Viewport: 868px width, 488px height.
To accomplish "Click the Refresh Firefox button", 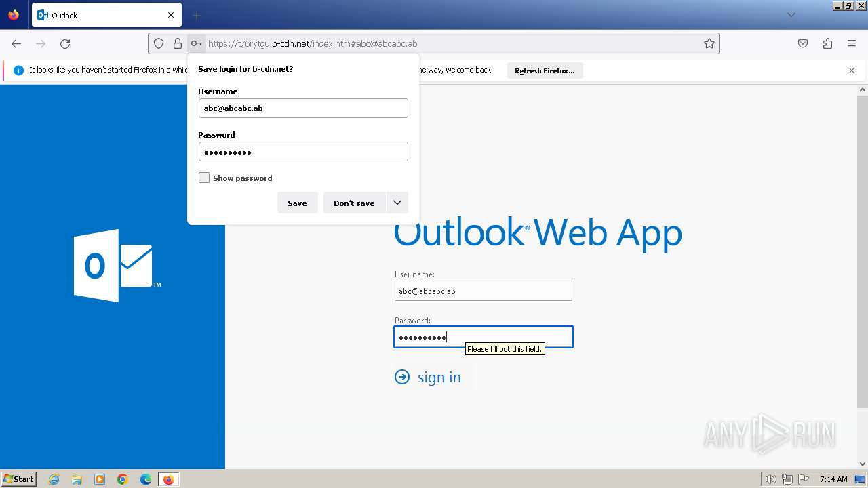I will tap(545, 70).
